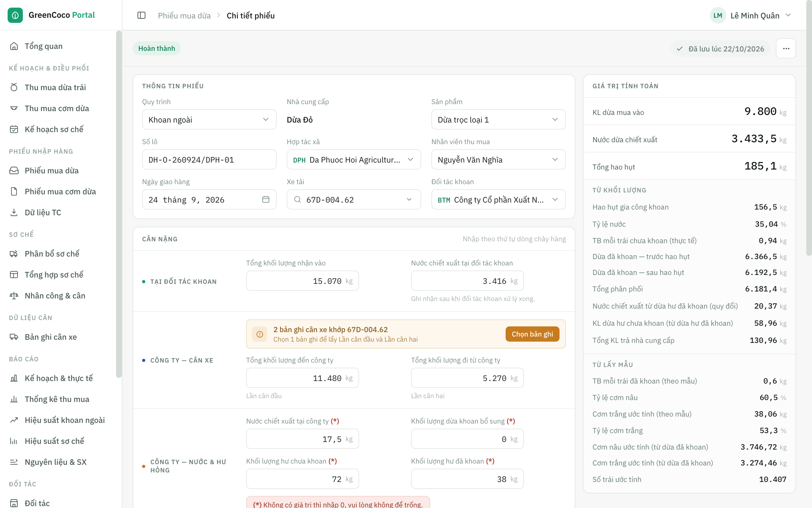Click the Số lô input field
Image resolution: width=812 pixels, height=508 pixels.
[x=209, y=160]
